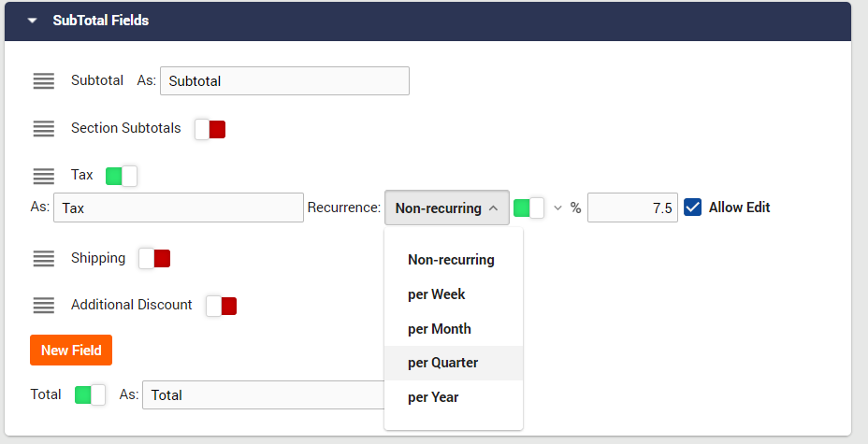Image resolution: width=868 pixels, height=444 pixels.
Task: Toggle the Section Subtotals switch on
Action: point(210,129)
